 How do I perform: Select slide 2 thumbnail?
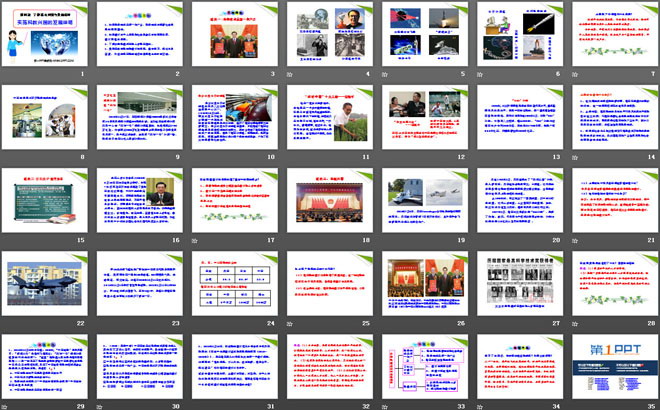coord(140,34)
